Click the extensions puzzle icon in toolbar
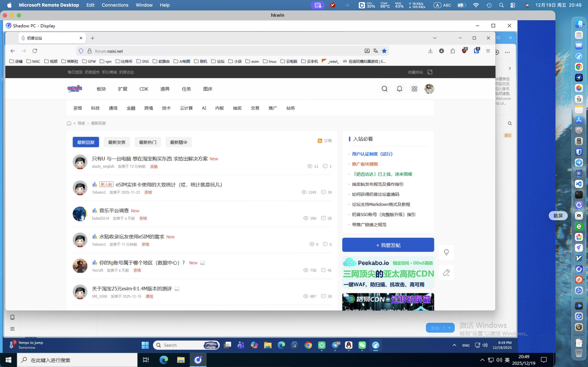588x367 pixels. click(453, 51)
